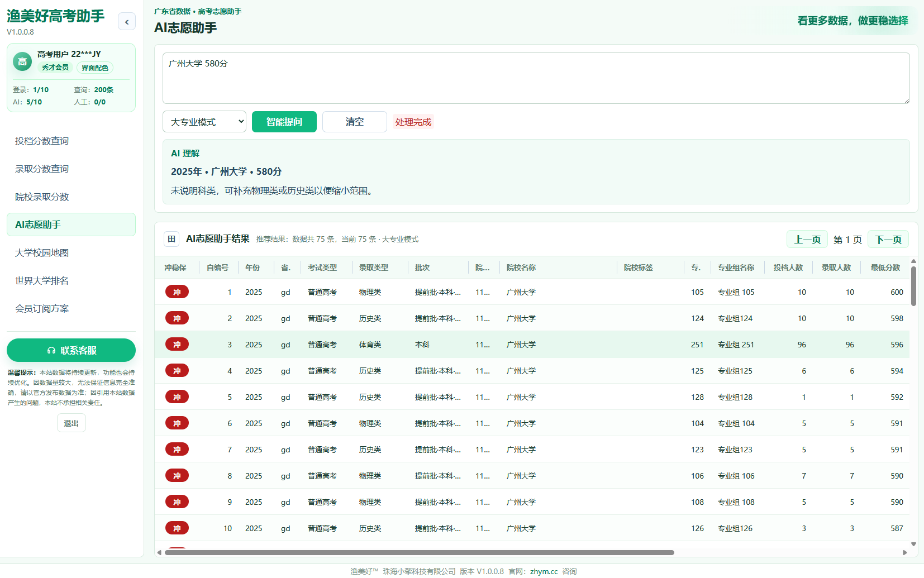Click the 自编号 column header

point(217,267)
